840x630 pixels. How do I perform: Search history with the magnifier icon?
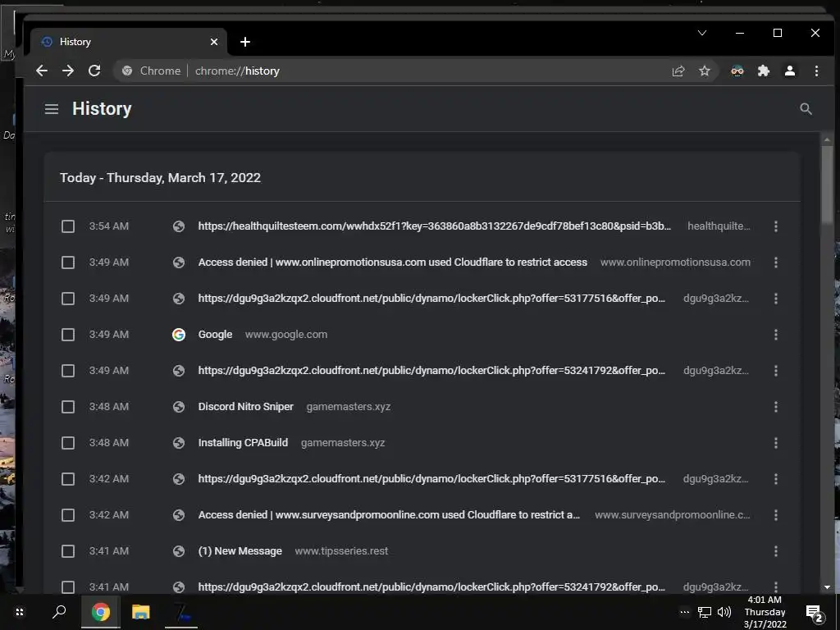point(806,109)
